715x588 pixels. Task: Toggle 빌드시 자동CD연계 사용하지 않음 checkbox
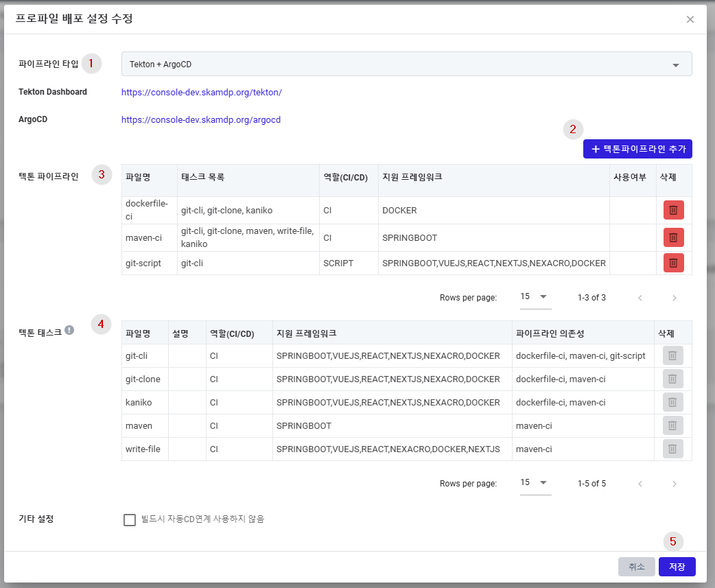130,519
